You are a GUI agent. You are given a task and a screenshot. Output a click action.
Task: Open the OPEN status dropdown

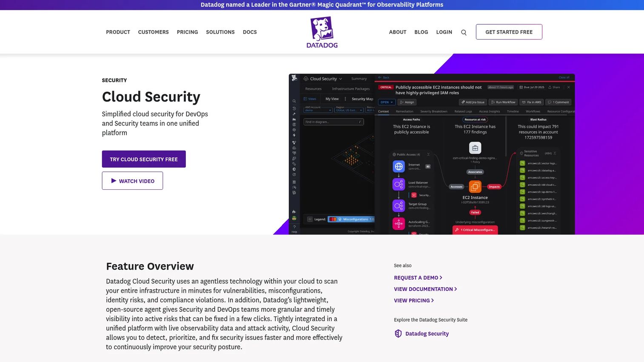tap(387, 102)
